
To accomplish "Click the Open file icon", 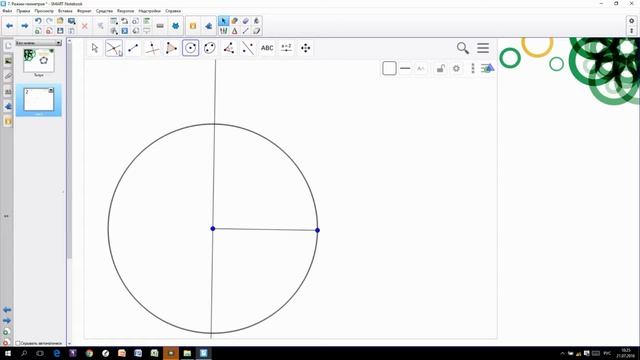I will [x=60, y=21].
